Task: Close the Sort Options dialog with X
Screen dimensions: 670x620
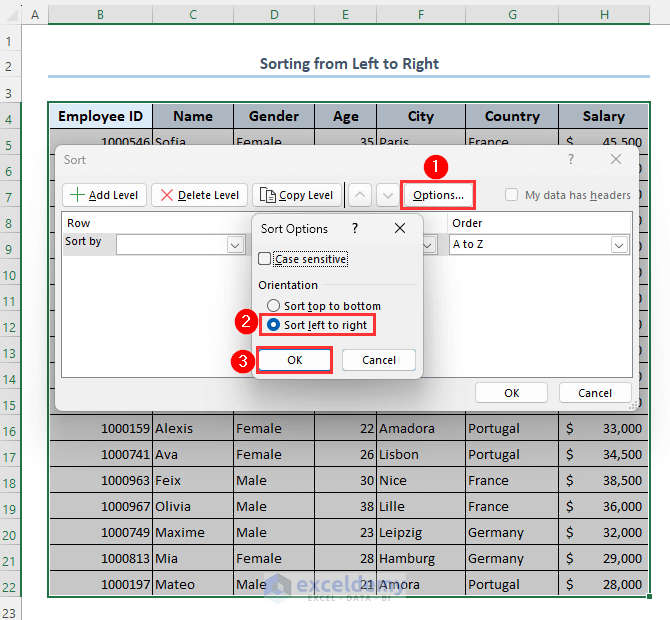Action: click(x=400, y=228)
